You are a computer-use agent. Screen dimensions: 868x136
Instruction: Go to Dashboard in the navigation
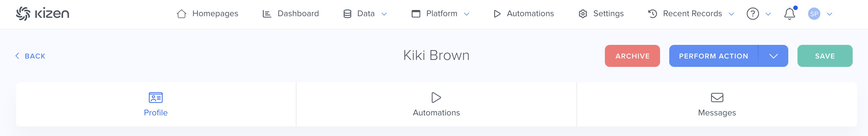point(298,13)
